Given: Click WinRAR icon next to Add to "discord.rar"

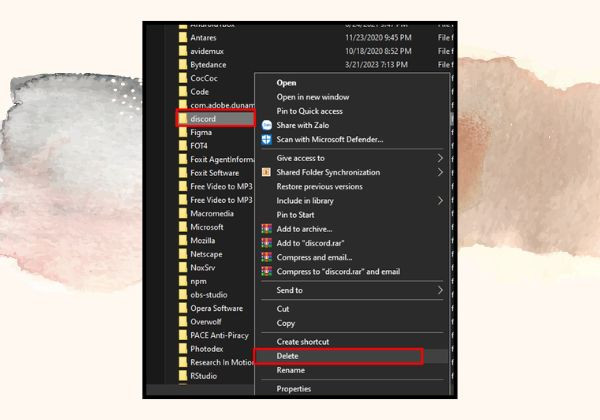Looking at the screenshot, I should click(x=266, y=243).
